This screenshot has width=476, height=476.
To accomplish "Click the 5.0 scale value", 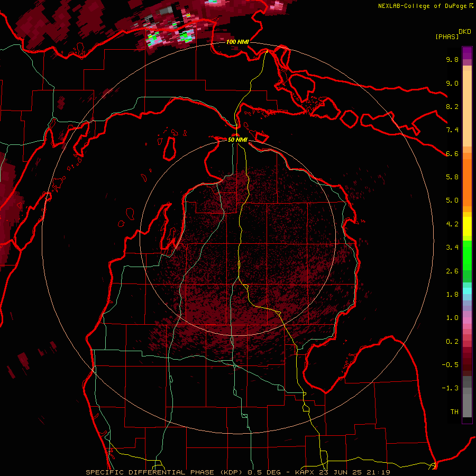I will [452, 200].
